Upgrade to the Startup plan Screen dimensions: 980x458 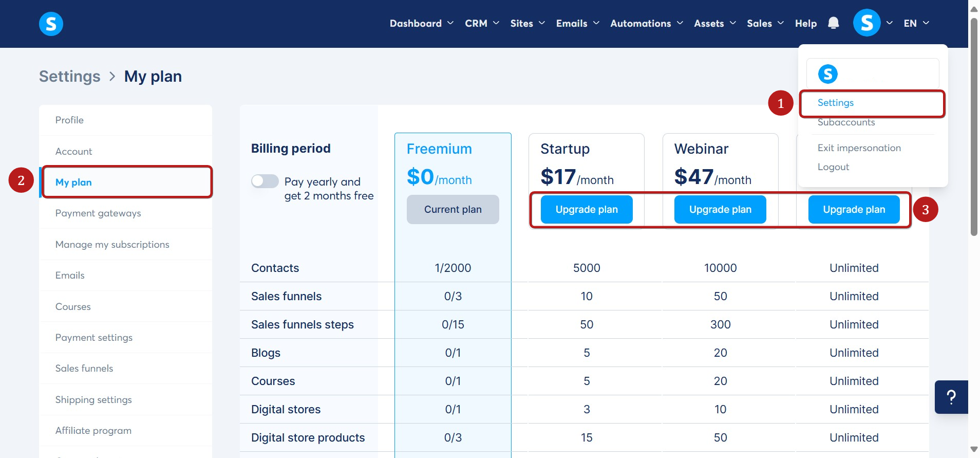(587, 210)
